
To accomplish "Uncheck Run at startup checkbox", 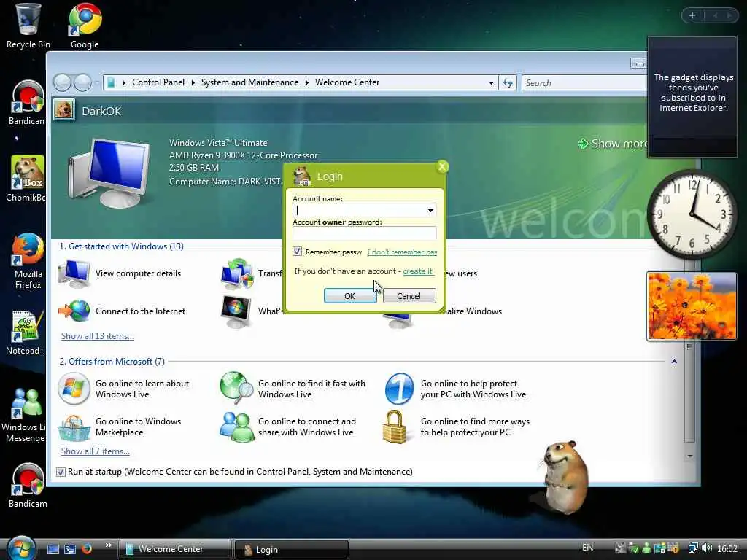I will point(61,472).
